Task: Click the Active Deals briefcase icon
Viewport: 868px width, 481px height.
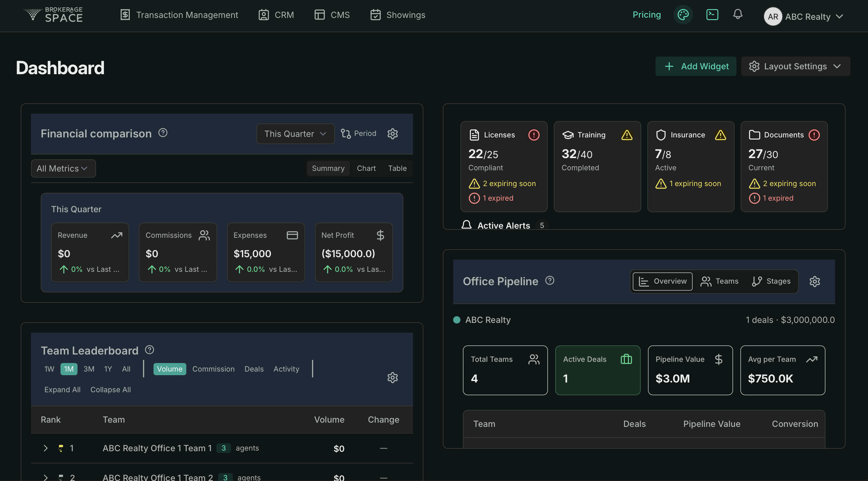Action: (x=626, y=359)
